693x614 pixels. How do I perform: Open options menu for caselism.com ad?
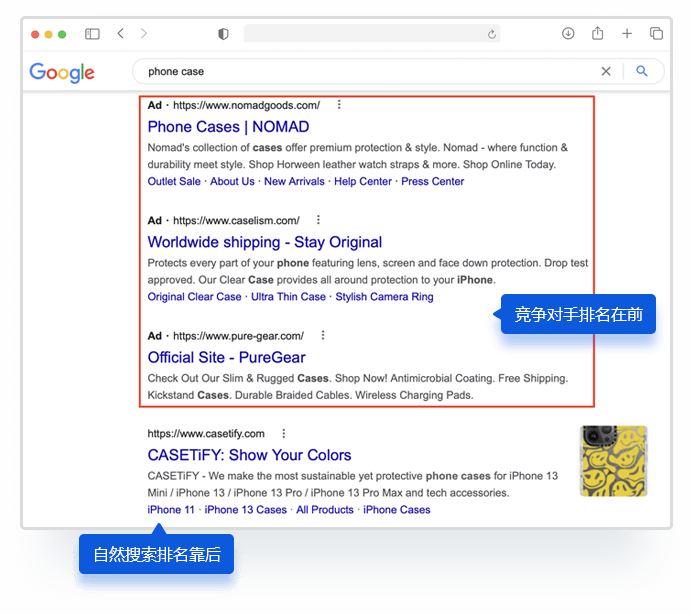318,220
